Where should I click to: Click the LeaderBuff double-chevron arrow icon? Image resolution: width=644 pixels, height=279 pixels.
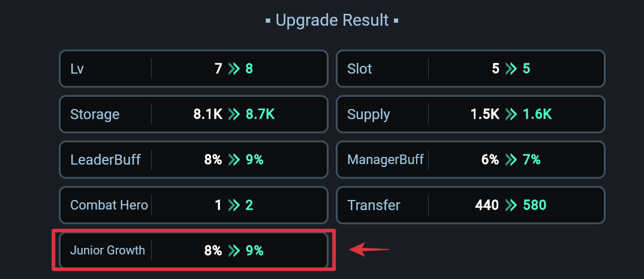pos(234,160)
